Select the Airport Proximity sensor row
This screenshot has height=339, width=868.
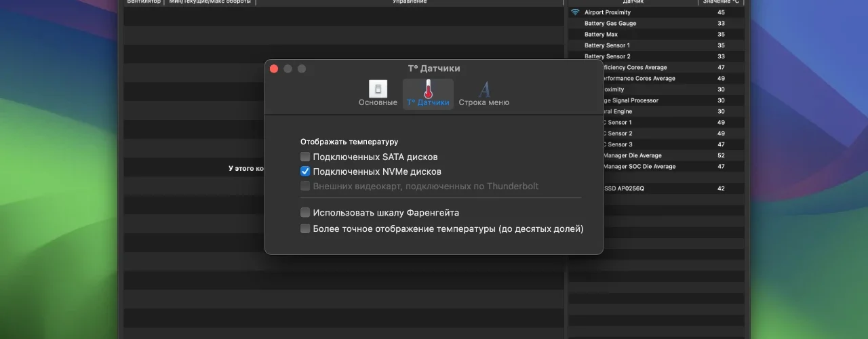tap(656, 12)
